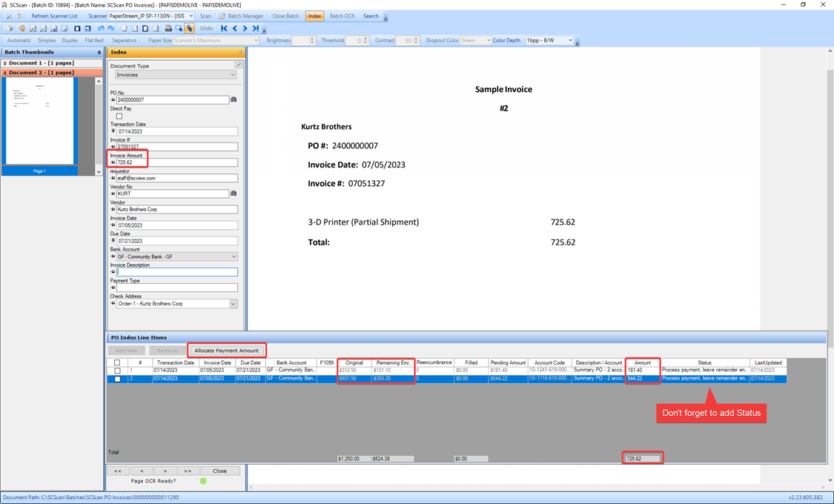
Task: Pin the Batch Thumbnails panel
Action: point(99,53)
